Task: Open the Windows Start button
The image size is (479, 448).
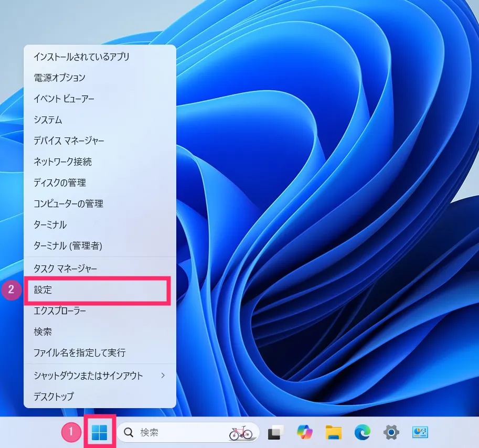Action: 100,432
